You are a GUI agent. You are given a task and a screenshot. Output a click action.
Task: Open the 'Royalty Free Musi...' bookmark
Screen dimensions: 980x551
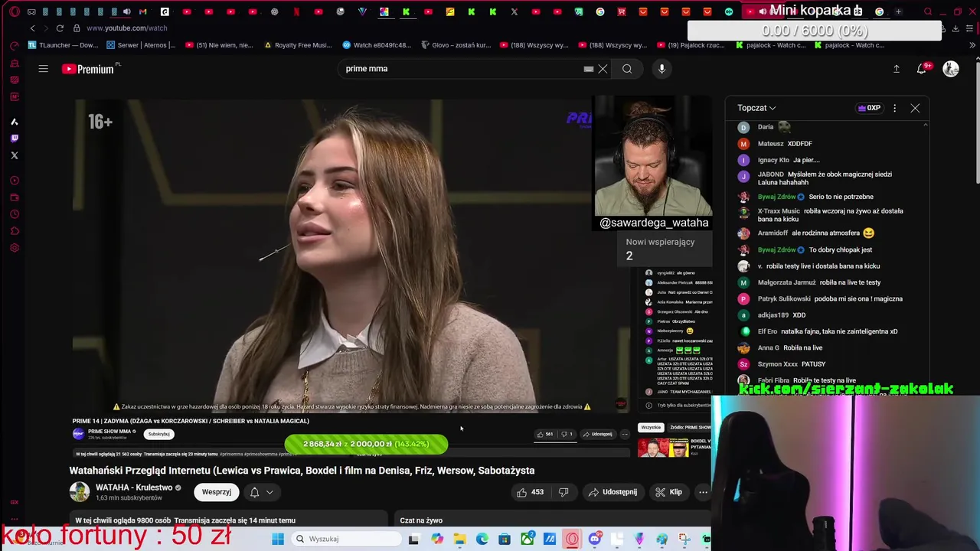(x=298, y=45)
